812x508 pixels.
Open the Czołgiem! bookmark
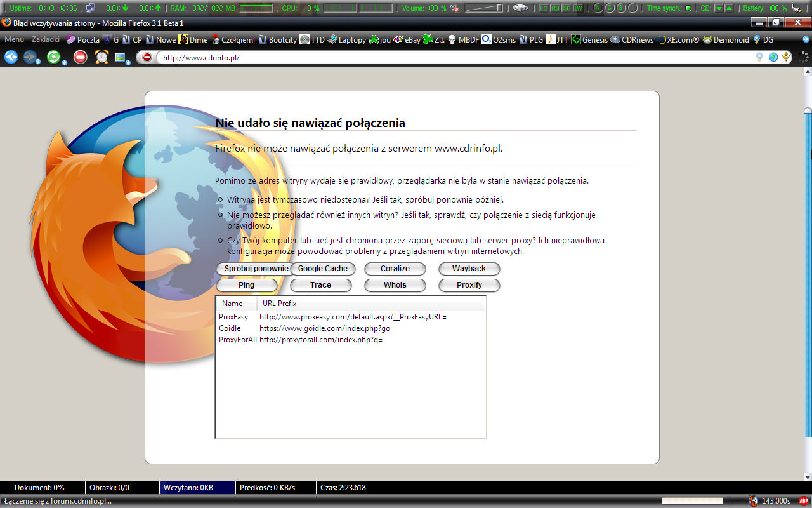233,39
